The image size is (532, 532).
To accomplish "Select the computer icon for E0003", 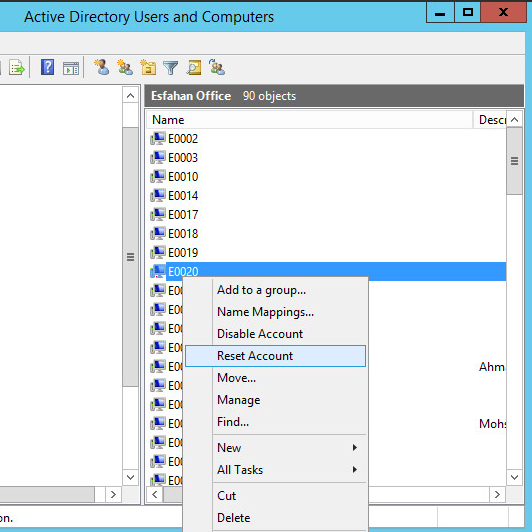I will (158, 157).
